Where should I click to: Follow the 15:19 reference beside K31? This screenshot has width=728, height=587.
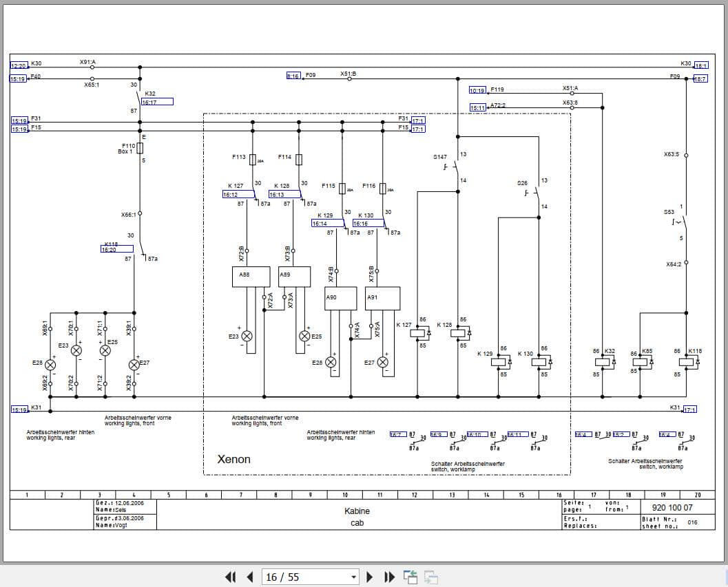point(19,409)
